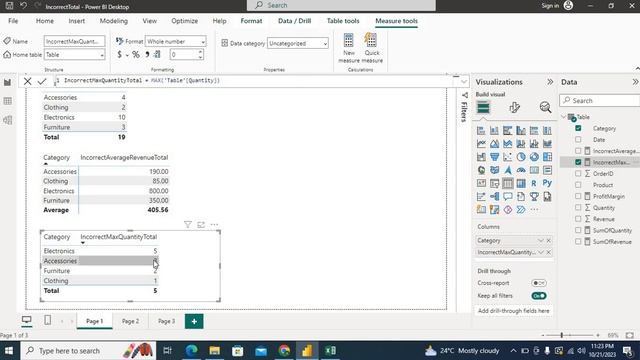Expand the formula bar chevron
The image size is (640, 360).
[x=464, y=82]
